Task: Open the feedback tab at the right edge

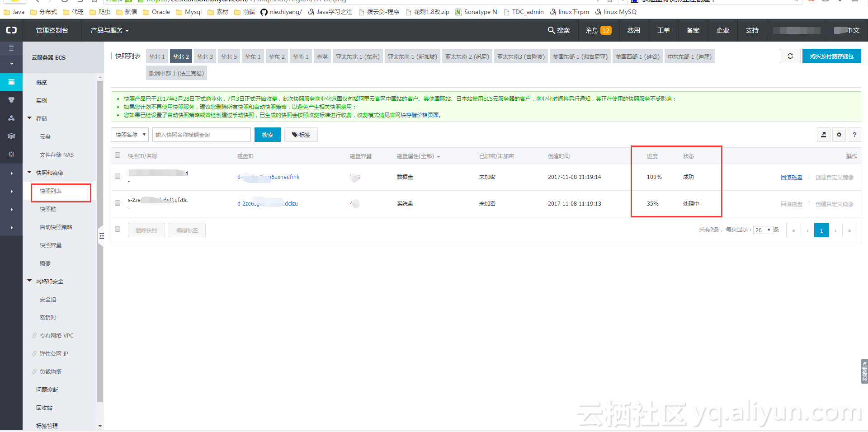Action: [864, 371]
